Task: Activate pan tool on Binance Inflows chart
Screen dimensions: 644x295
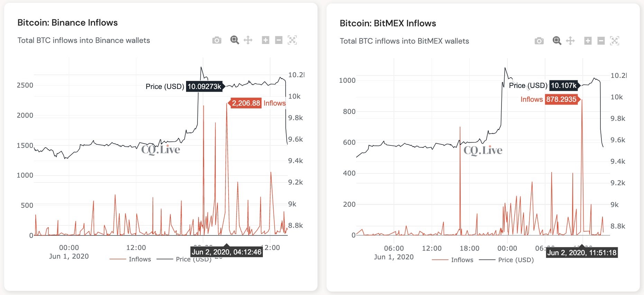Action: pos(248,40)
